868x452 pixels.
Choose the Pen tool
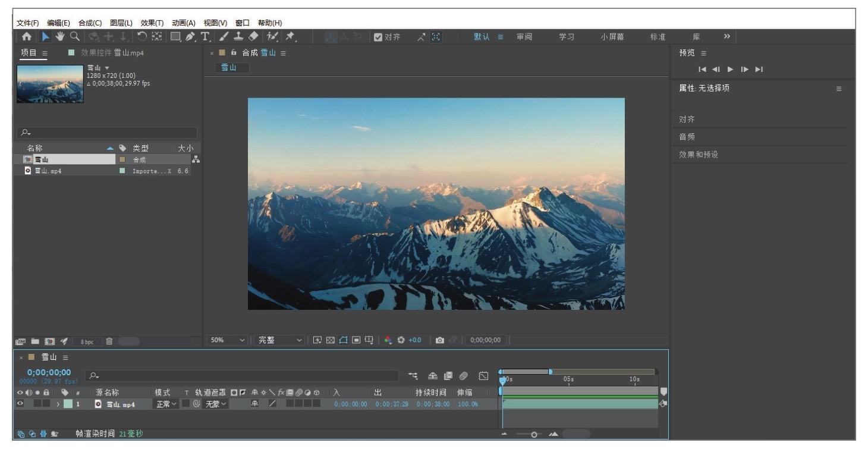point(190,37)
